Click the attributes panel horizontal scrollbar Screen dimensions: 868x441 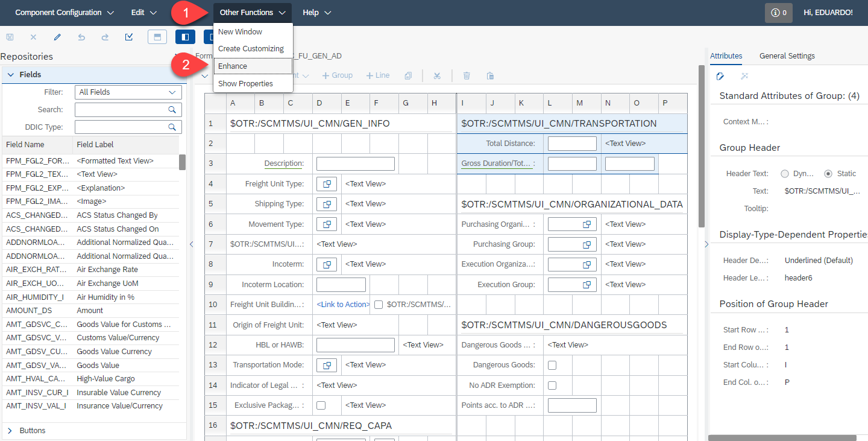coord(782,438)
